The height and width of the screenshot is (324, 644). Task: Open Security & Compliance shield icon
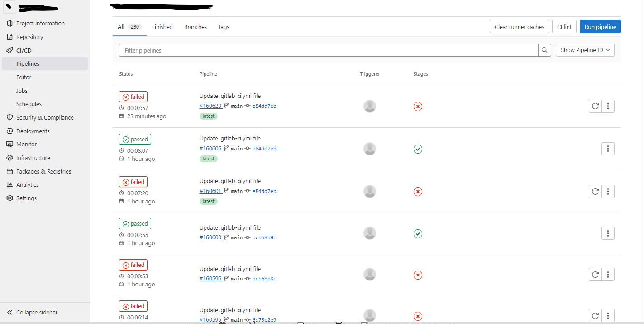pos(10,117)
